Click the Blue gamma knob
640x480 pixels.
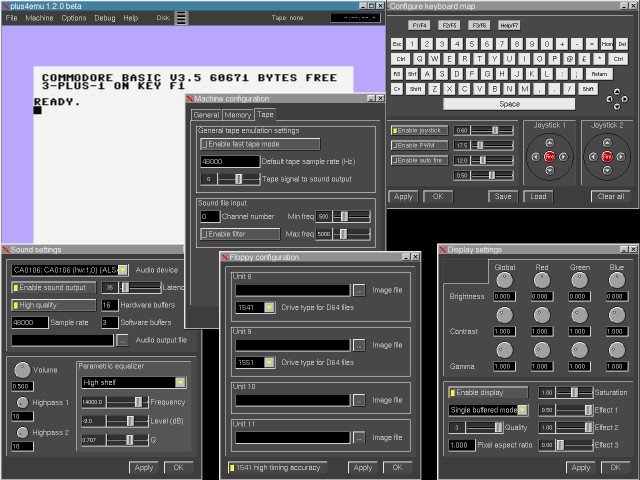click(x=616, y=350)
